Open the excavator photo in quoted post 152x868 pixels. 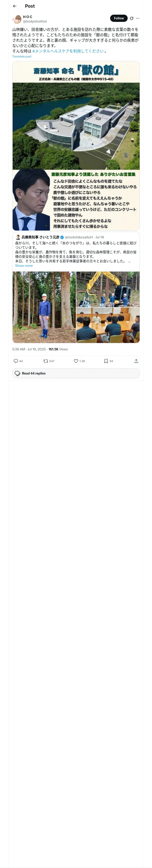[108, 289]
